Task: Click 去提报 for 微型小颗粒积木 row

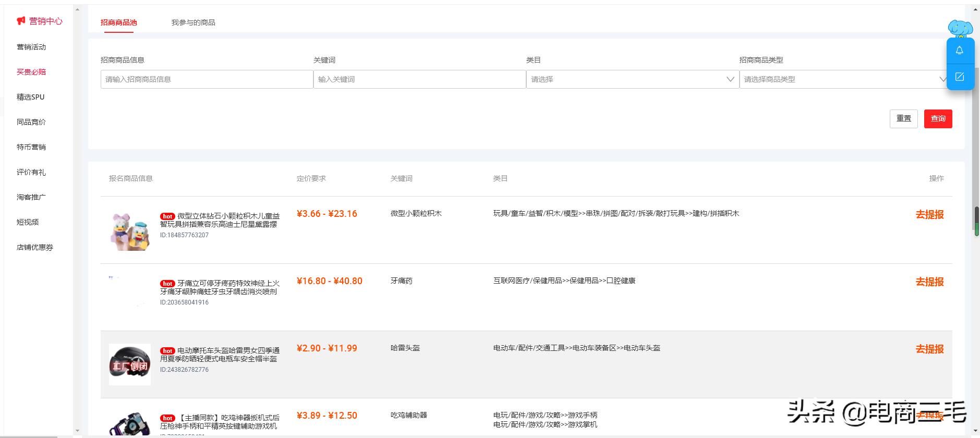Action: [930, 214]
